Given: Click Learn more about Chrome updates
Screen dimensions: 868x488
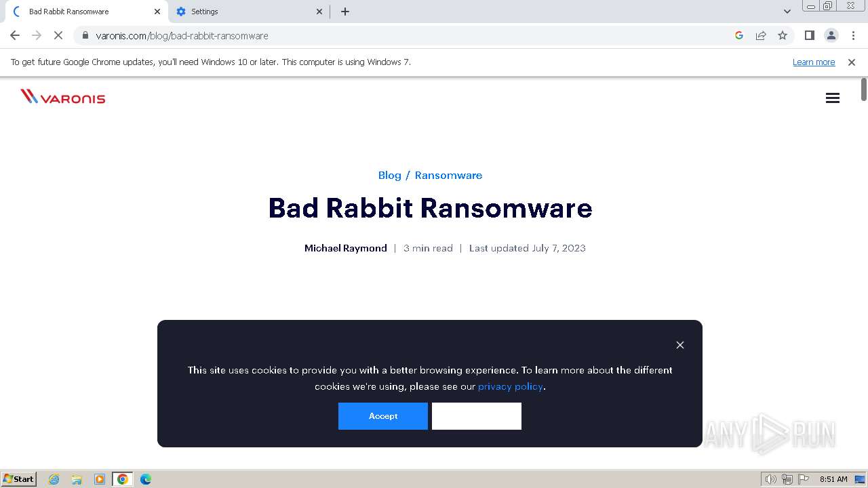Looking at the screenshot, I should [814, 62].
